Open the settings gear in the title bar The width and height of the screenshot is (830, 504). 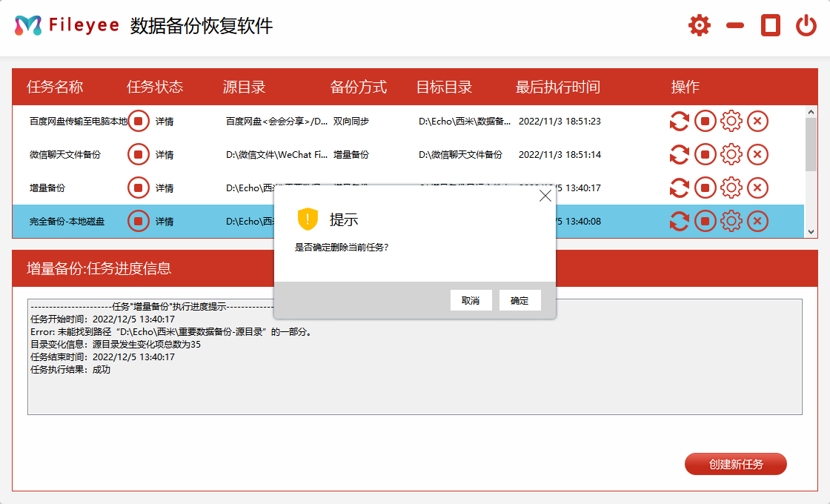click(699, 24)
